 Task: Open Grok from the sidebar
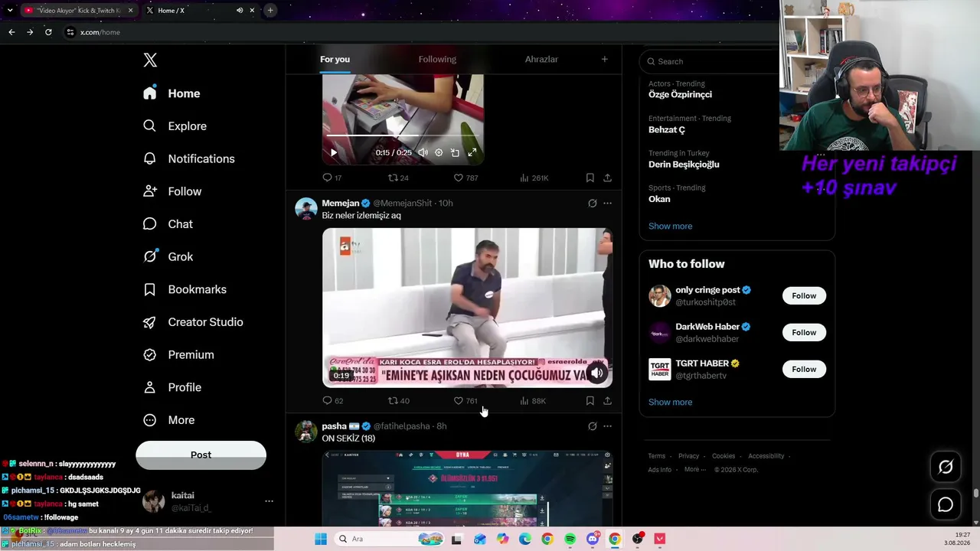point(168,256)
